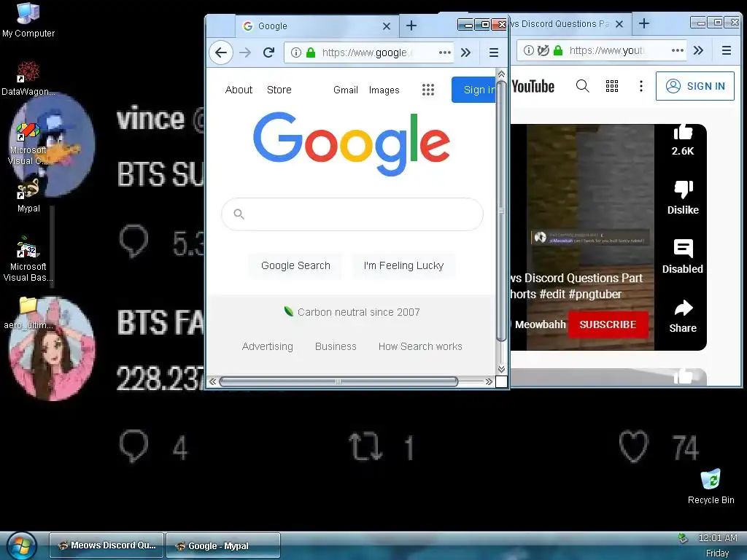Click the tracking protection shield in YouTube window
The image size is (747, 560).
point(543,50)
